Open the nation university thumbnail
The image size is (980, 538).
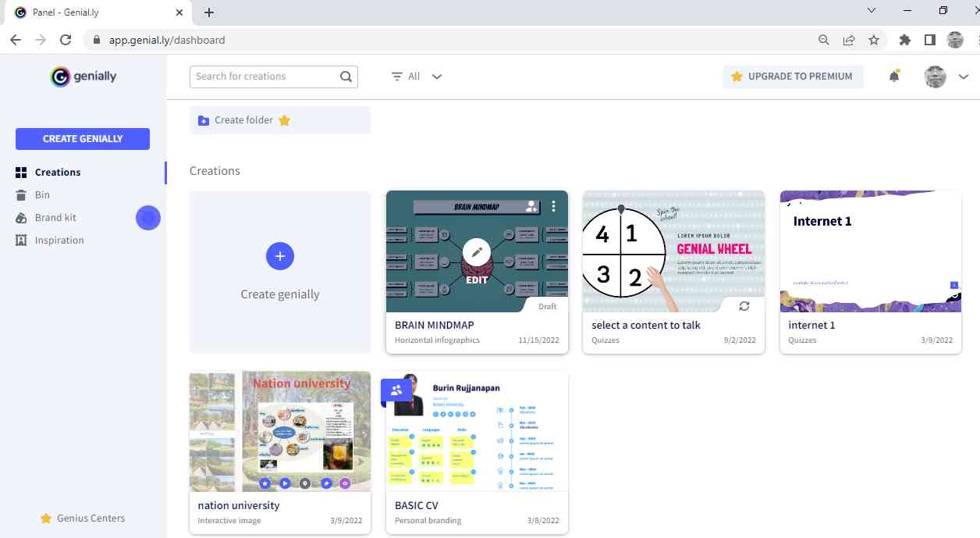point(280,432)
